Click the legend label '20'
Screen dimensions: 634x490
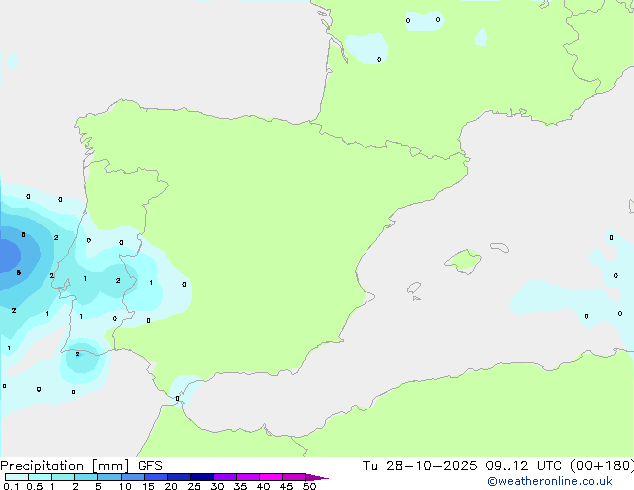click(171, 486)
